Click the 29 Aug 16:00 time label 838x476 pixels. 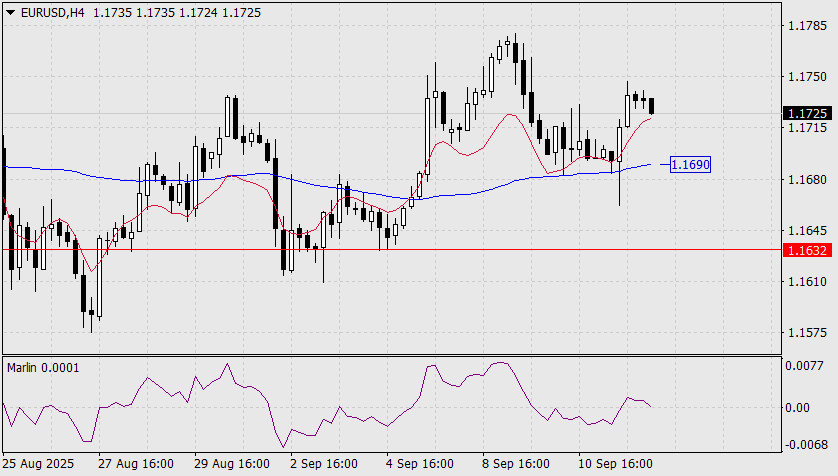232,464
